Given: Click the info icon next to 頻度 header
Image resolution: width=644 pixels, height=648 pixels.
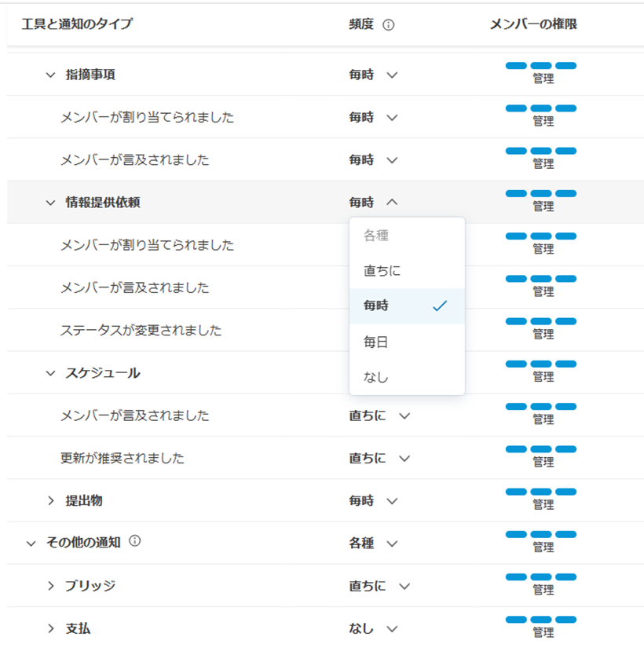Looking at the screenshot, I should point(387,24).
